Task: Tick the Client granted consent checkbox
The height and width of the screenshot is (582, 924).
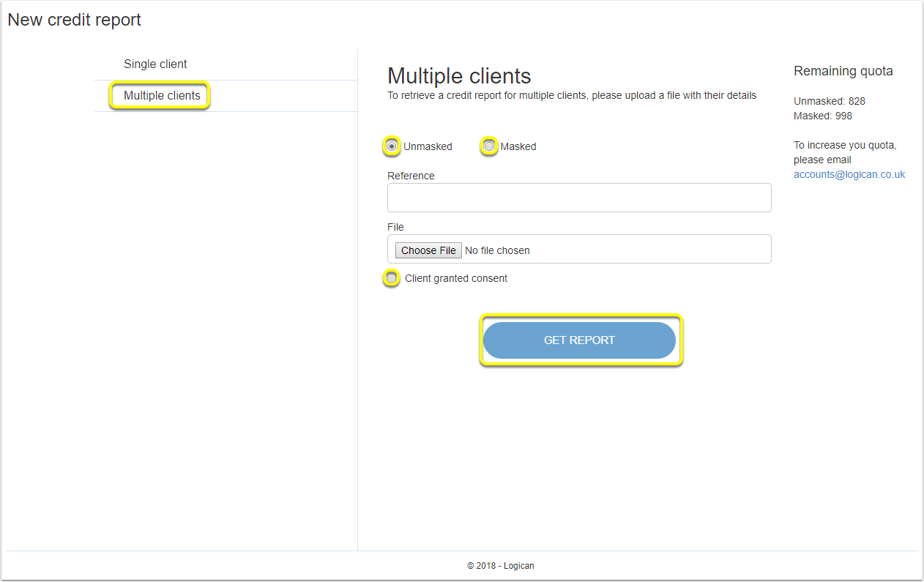Action: (x=392, y=278)
